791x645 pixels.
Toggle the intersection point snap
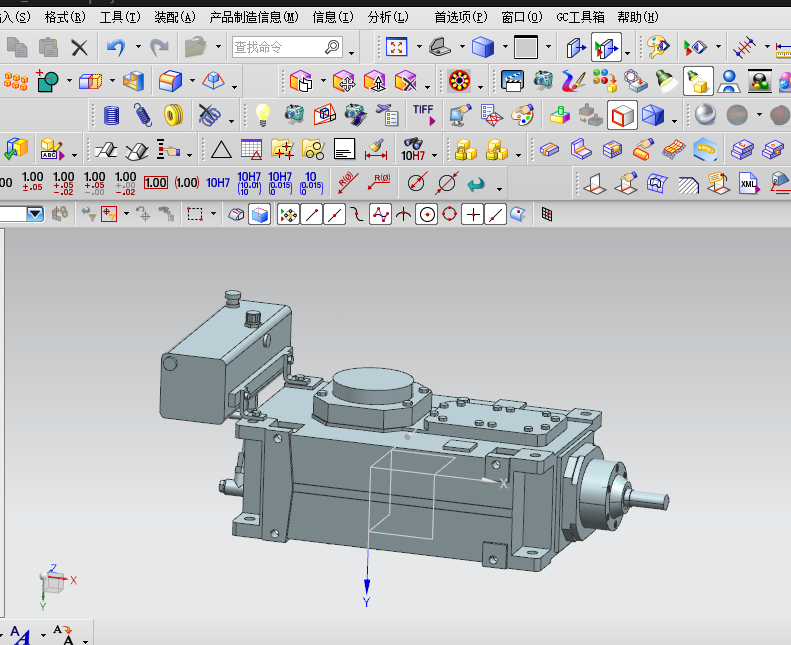click(403, 214)
